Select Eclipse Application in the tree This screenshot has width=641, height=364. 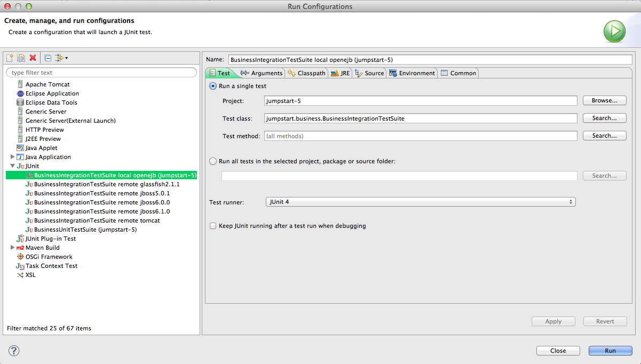point(52,93)
